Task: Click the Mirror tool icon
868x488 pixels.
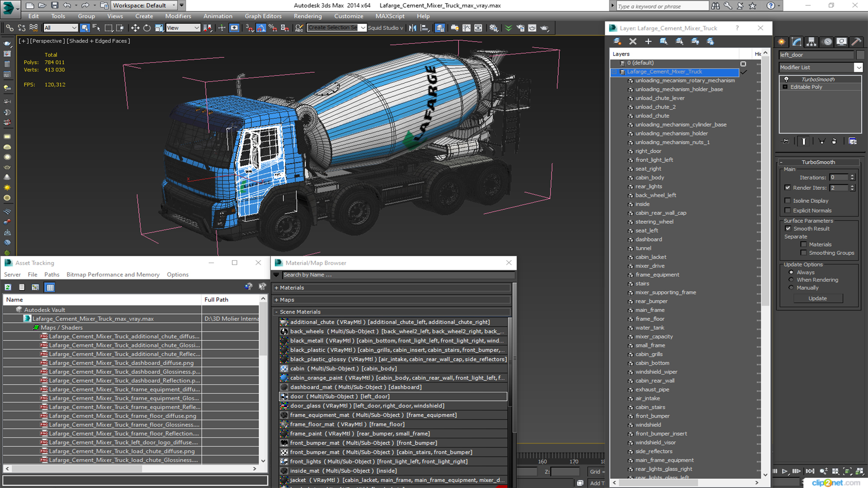Action: point(412,28)
